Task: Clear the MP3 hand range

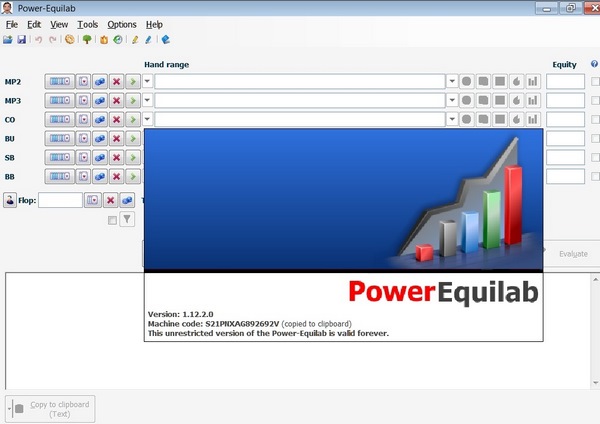Action: coord(117,100)
